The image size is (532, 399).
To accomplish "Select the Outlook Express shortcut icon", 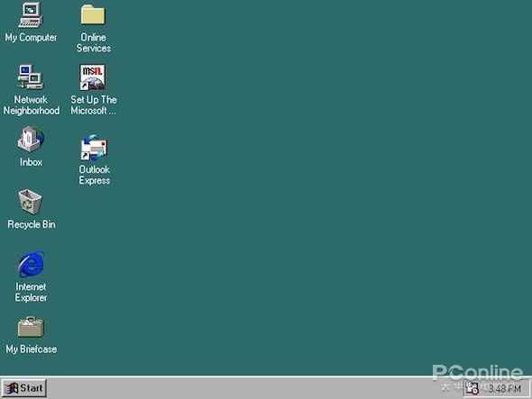I will (x=94, y=148).
